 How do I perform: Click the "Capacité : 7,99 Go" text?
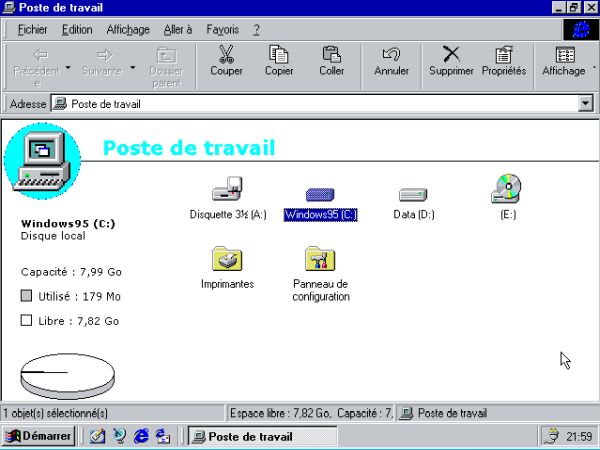71,272
